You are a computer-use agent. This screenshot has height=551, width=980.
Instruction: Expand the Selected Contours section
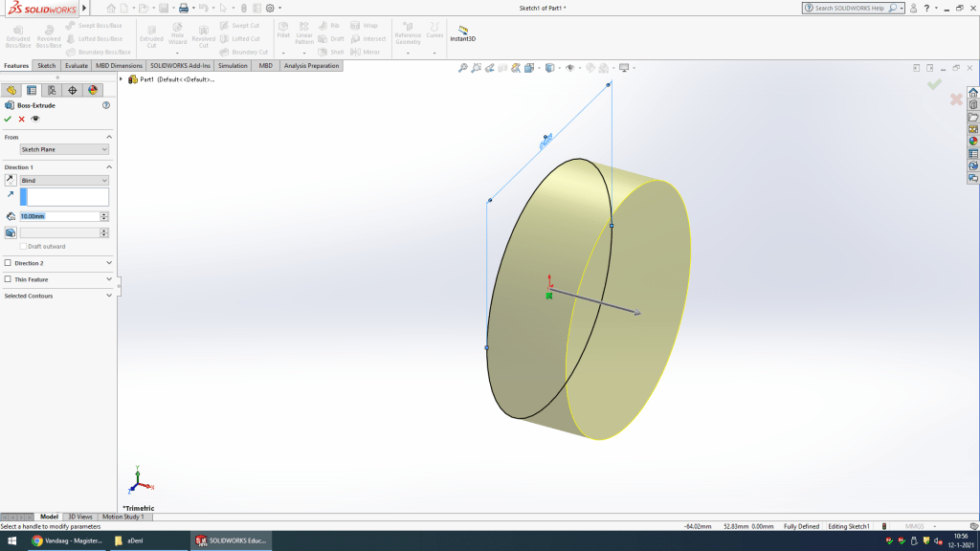point(109,296)
